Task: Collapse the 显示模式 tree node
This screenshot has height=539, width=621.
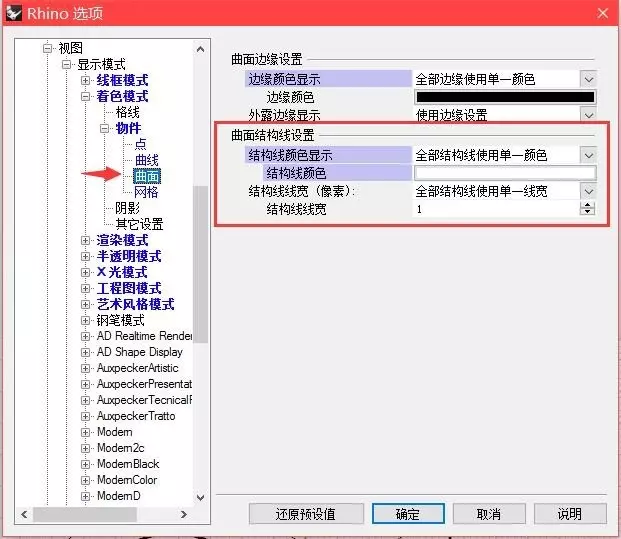Action: [67, 64]
